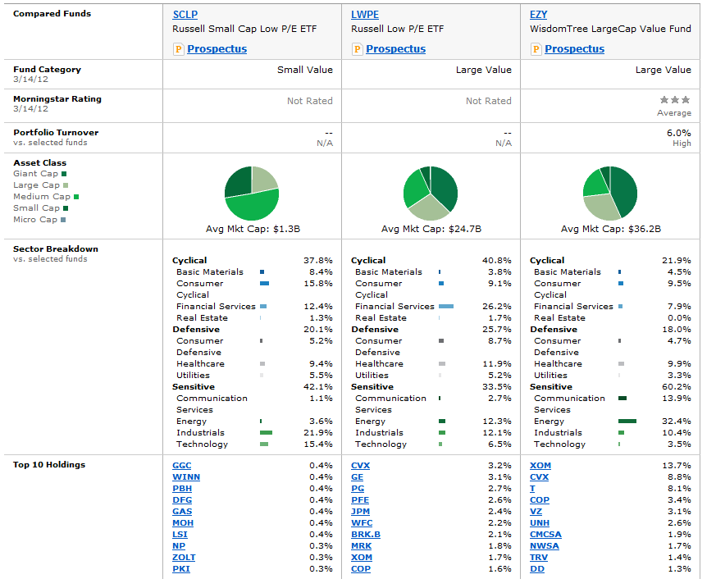Click the LWPE asset class pie chart
The height and width of the screenshot is (588, 716).
tap(431, 194)
